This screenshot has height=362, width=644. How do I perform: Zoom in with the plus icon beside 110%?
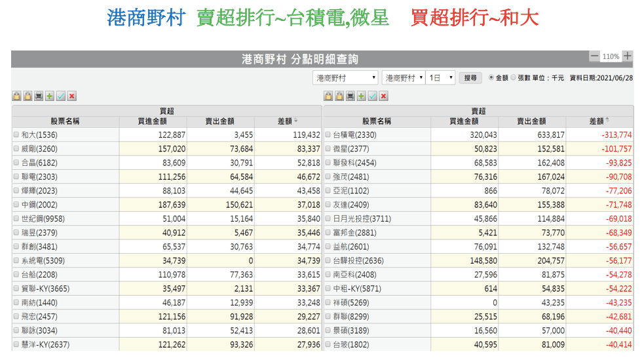[628, 56]
